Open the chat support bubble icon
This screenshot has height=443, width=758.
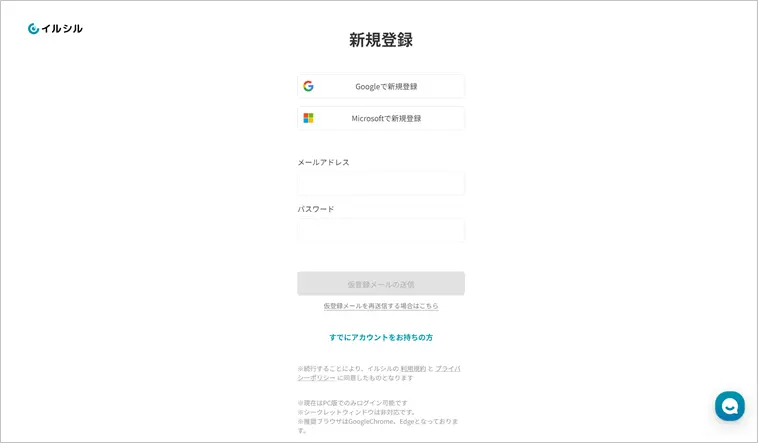pyautogui.click(x=730, y=406)
